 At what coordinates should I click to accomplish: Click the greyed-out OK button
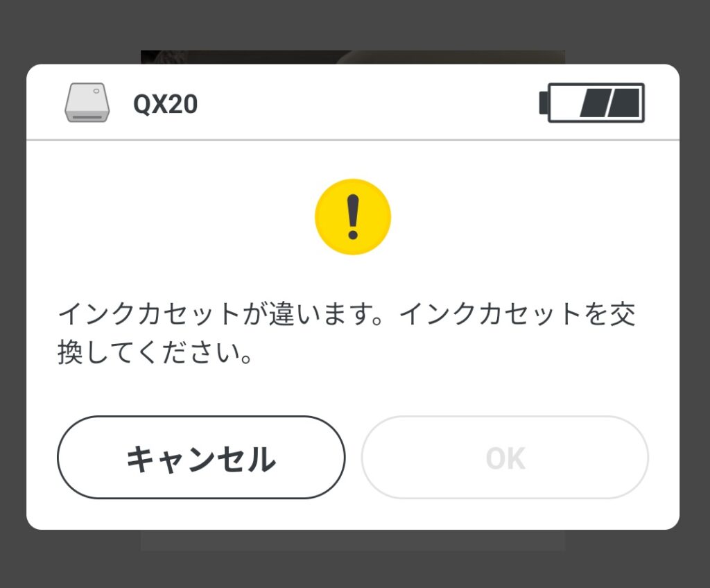click(505, 458)
